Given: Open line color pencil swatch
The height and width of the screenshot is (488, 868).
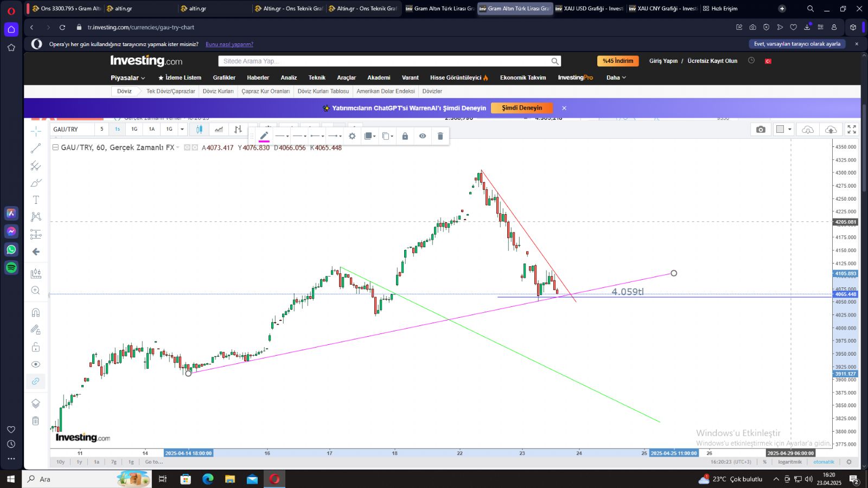Looking at the screenshot, I should tap(264, 136).
